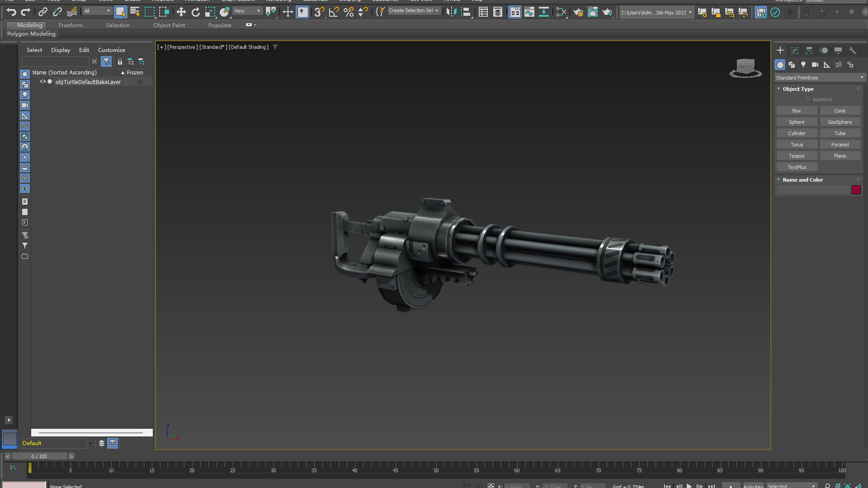Select the Cameras category icon

(x=815, y=65)
